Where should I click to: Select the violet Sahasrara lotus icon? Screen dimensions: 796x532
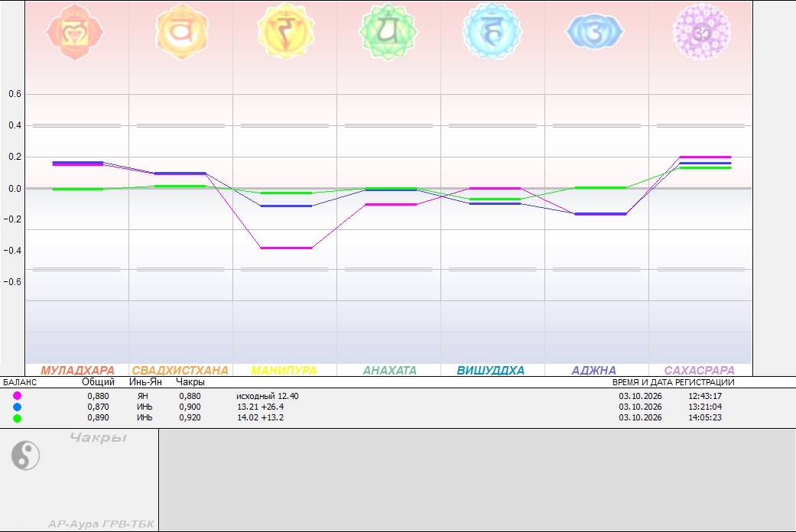[702, 31]
